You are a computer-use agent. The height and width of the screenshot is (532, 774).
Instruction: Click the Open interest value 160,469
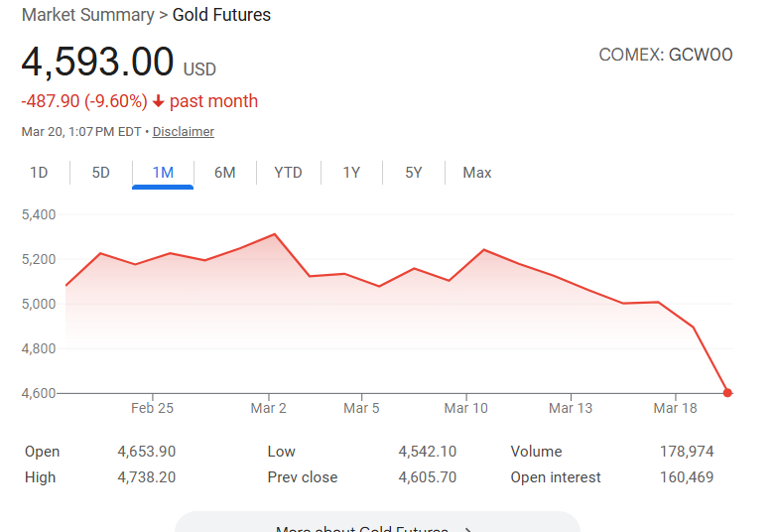(686, 477)
